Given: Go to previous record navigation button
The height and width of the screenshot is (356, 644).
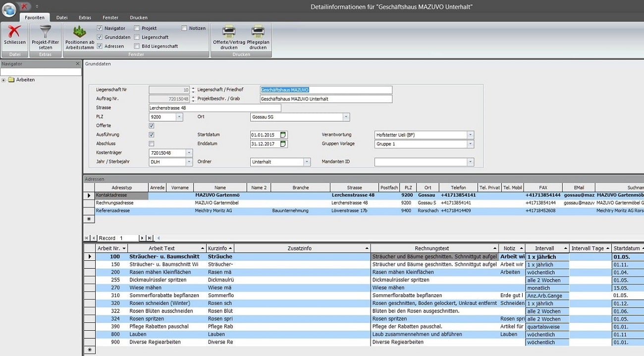Looking at the screenshot, I should pyautogui.click(x=94, y=238).
